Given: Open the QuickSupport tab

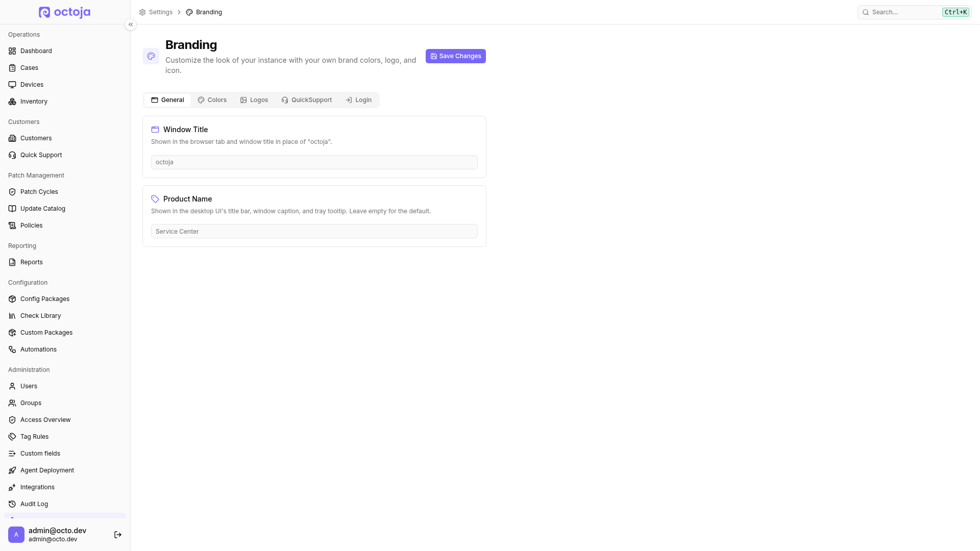Looking at the screenshot, I should pyautogui.click(x=307, y=100).
